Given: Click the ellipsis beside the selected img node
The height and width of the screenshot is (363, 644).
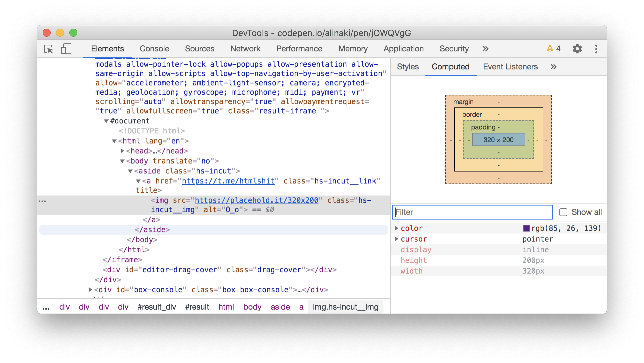Looking at the screenshot, I should [42, 201].
